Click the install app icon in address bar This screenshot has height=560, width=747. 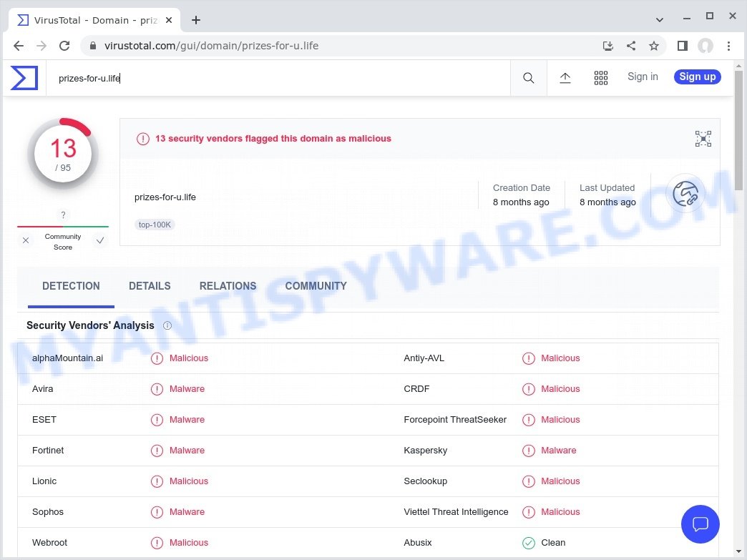tap(608, 46)
